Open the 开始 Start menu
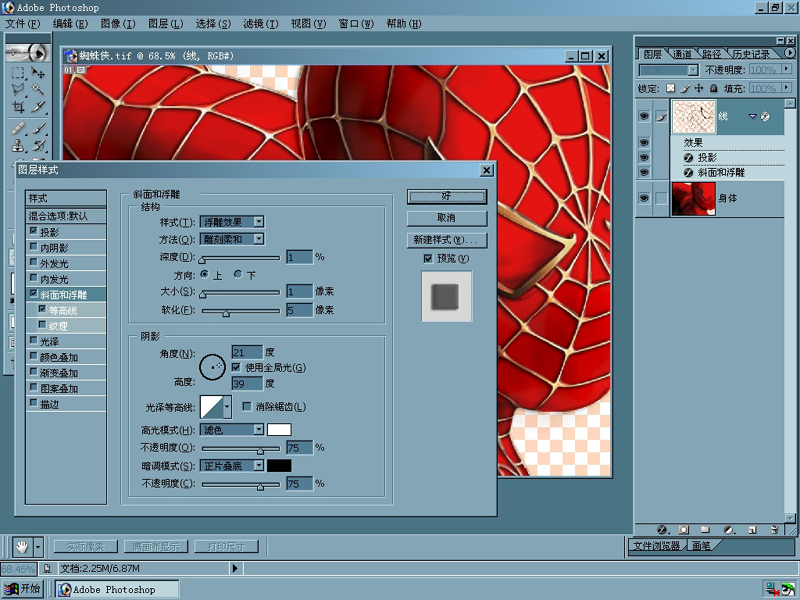This screenshot has height=600, width=800. point(22,589)
